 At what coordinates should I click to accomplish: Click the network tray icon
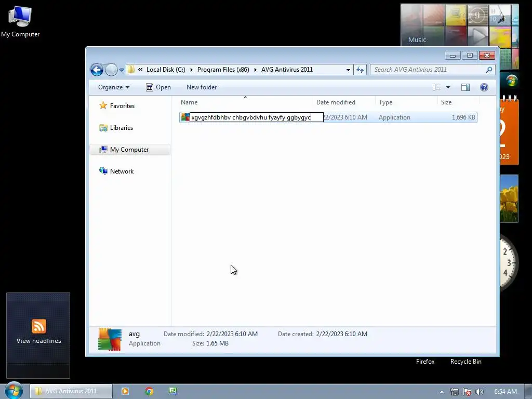[x=454, y=392]
